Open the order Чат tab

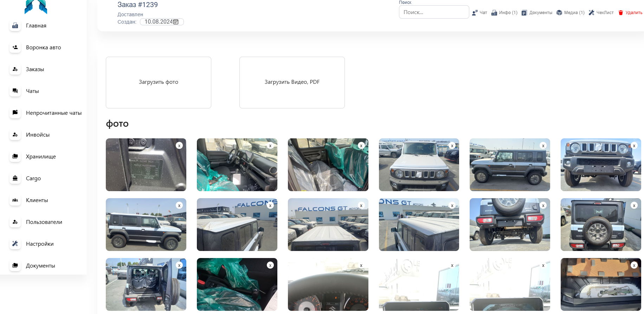479,13
